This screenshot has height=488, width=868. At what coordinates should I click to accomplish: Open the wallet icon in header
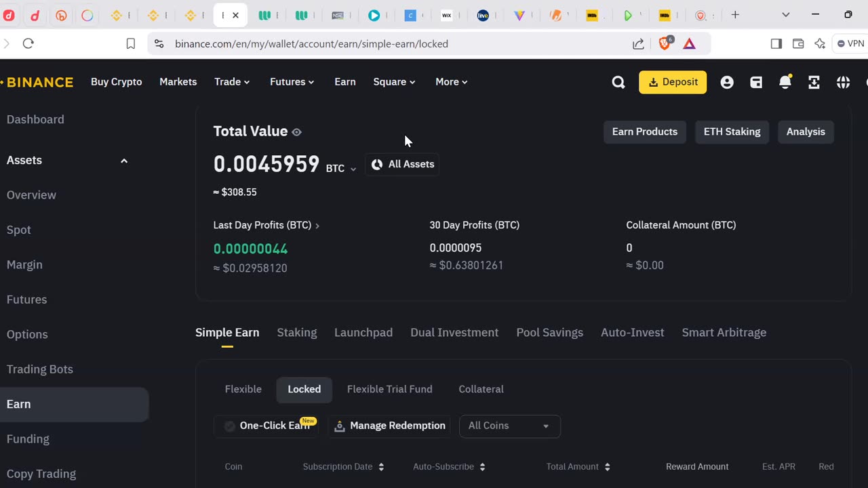pyautogui.click(x=756, y=82)
